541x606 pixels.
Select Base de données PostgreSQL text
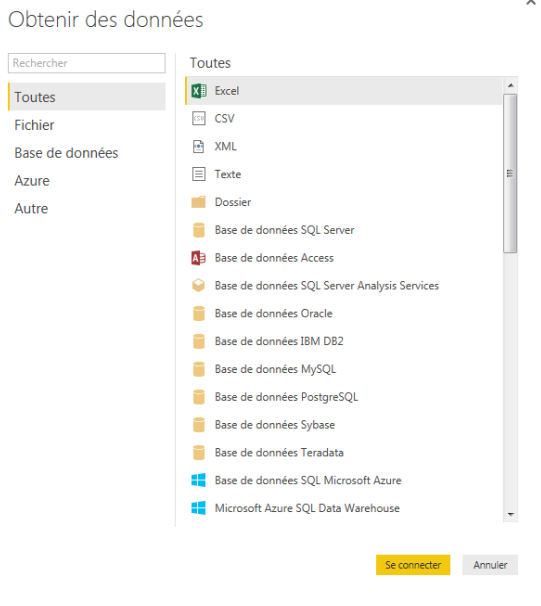tap(286, 397)
